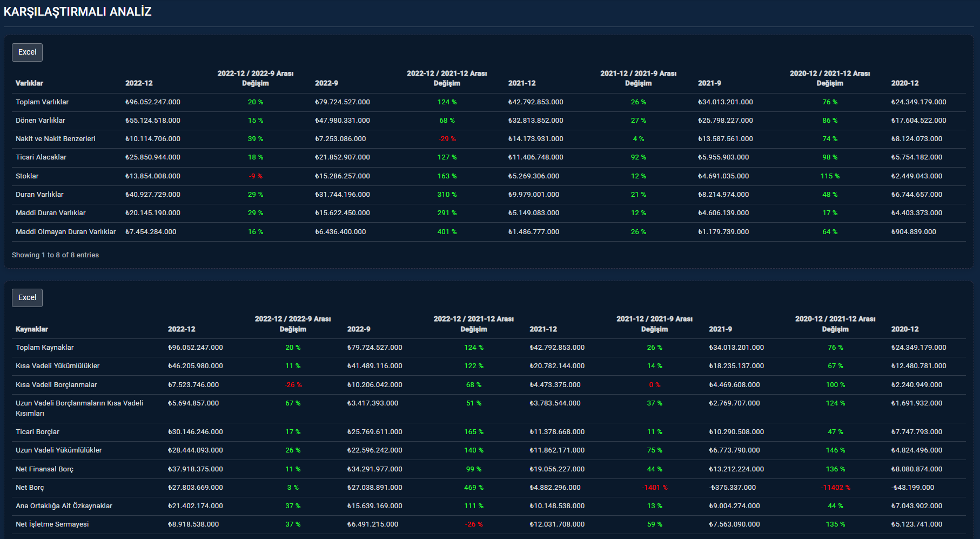The image size is (980, 539).
Task: Click Duran Varlıklar 310 % change value
Action: [x=447, y=195]
